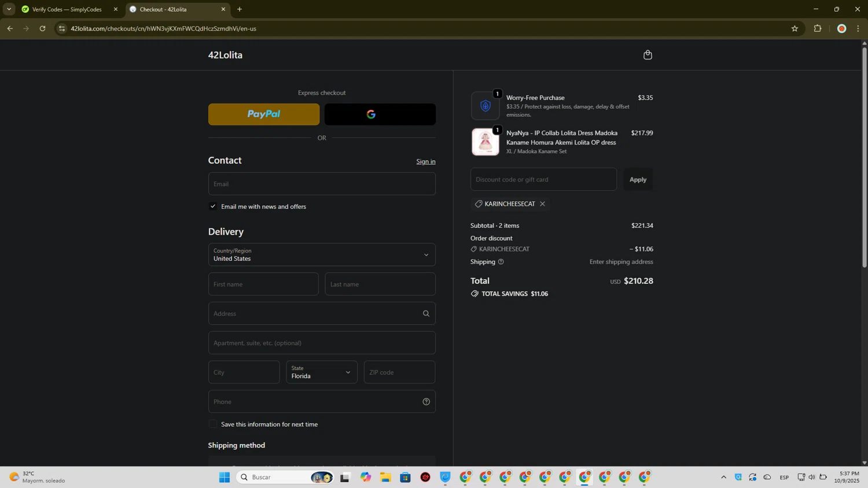Click the First name field
The image size is (868, 488).
click(263, 284)
